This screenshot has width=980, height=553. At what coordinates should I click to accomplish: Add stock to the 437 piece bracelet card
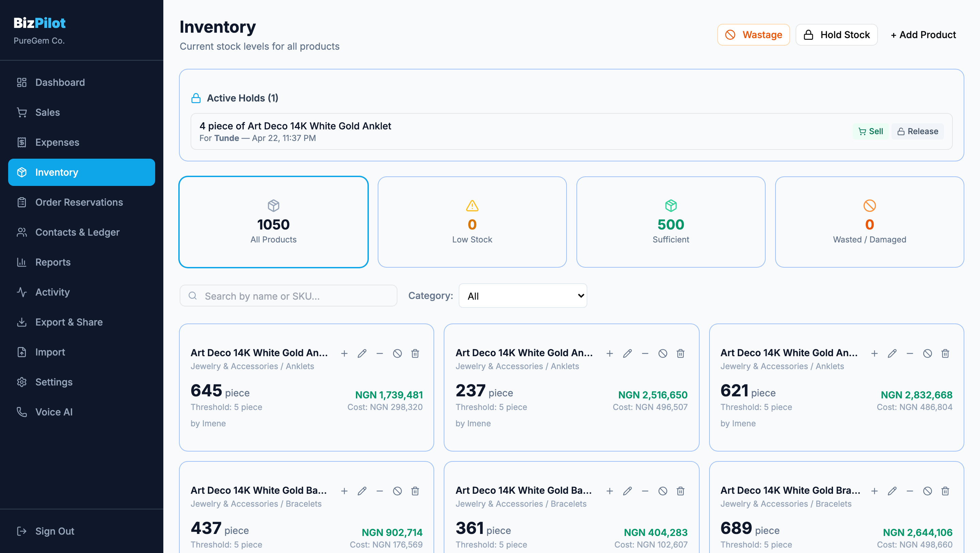coord(344,491)
